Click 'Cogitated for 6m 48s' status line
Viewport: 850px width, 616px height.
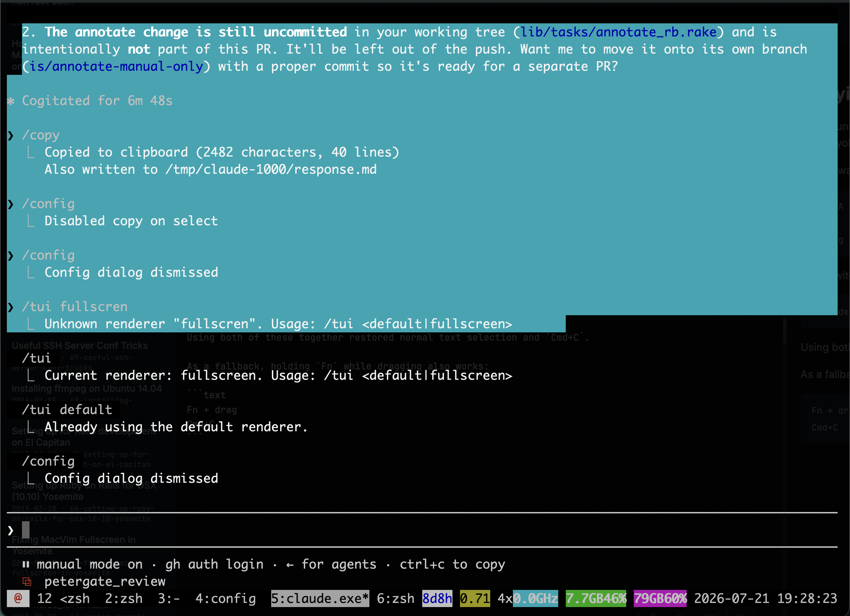pyautogui.click(x=97, y=101)
